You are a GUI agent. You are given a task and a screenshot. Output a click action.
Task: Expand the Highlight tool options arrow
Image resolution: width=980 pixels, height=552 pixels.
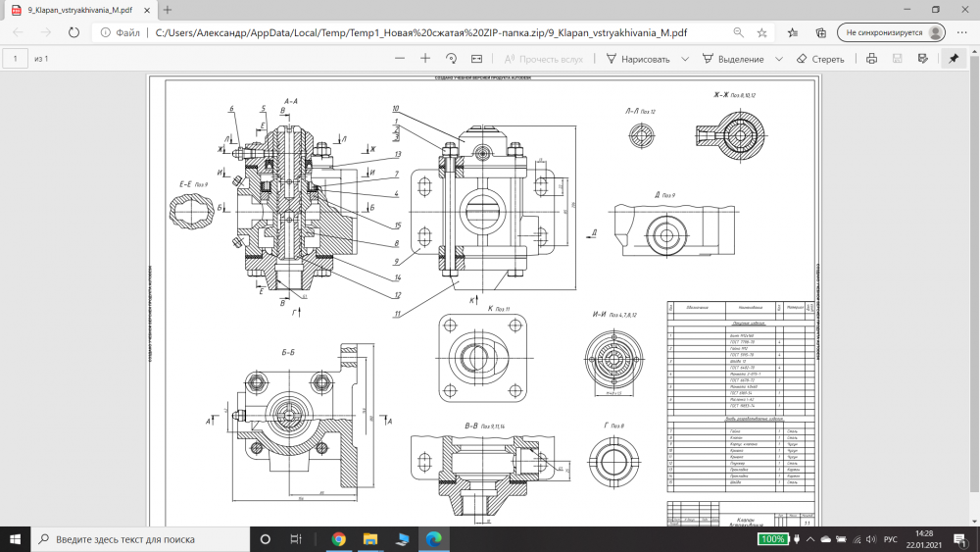pyautogui.click(x=779, y=59)
